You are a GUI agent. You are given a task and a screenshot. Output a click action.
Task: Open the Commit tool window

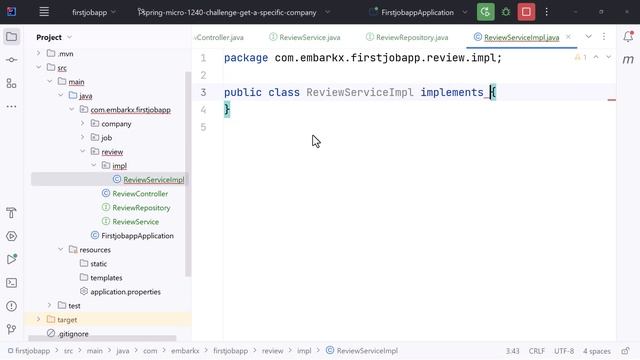tap(11, 60)
